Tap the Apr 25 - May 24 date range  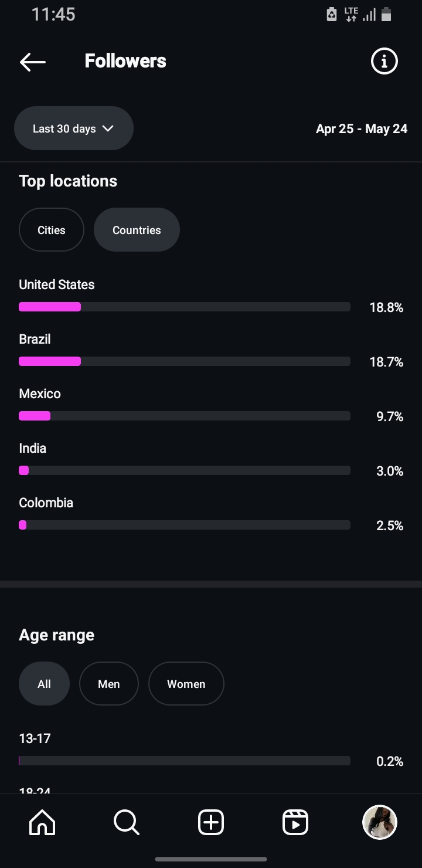click(362, 128)
